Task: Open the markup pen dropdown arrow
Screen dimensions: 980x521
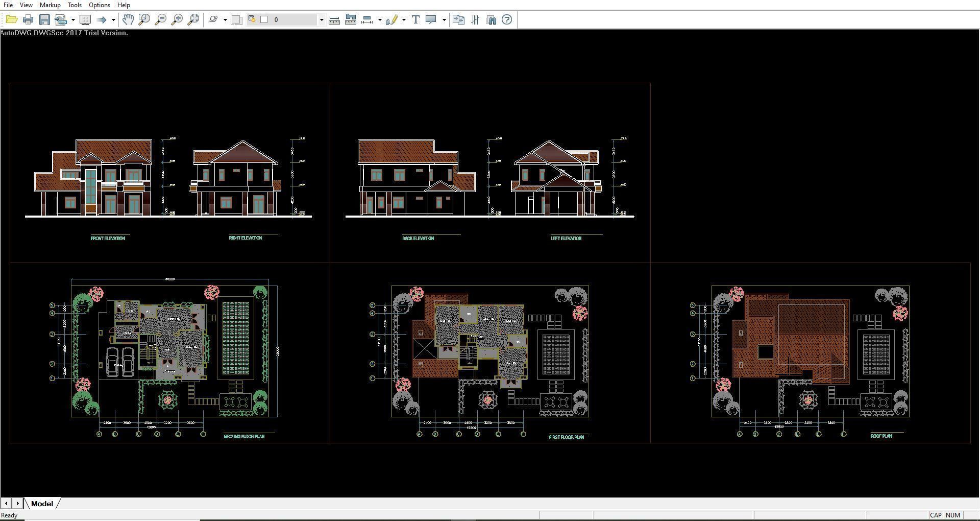Action: [x=404, y=20]
